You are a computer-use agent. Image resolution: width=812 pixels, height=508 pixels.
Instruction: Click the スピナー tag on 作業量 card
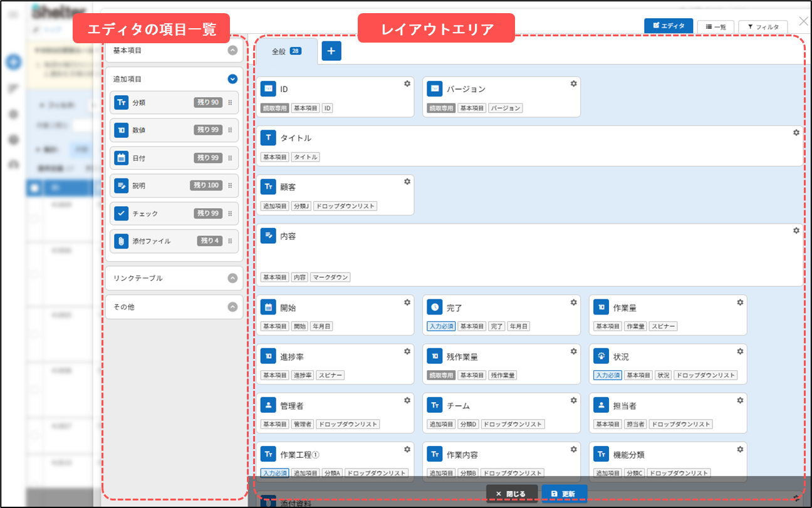(x=663, y=326)
